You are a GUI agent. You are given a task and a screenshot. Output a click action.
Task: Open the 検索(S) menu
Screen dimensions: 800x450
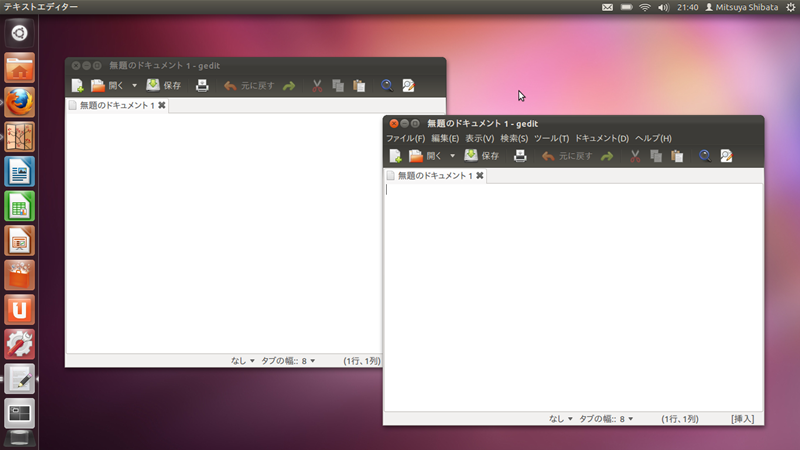[x=514, y=138]
